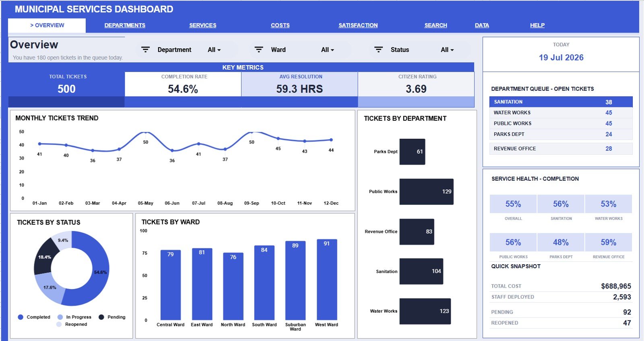Select the Parks Dept queue row
The height and width of the screenshot is (341, 644).
point(561,134)
